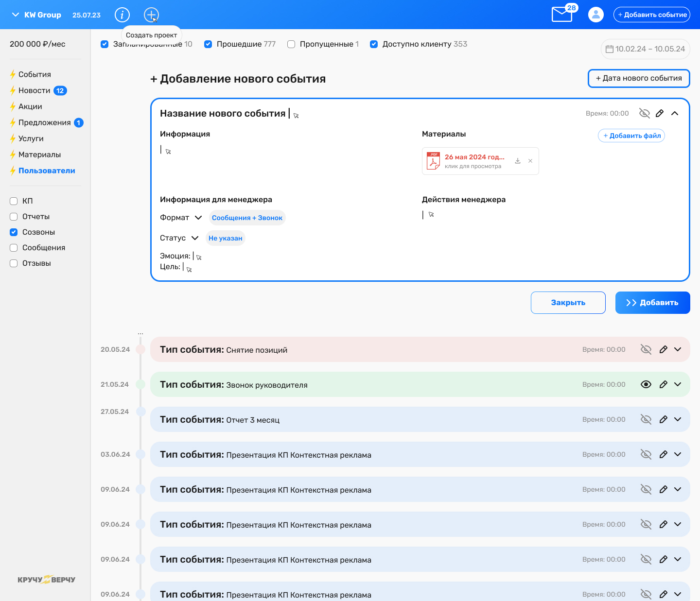This screenshot has height=601, width=700.
Task: Edit the Звонок руководителя event pencil icon
Action: [663, 384]
